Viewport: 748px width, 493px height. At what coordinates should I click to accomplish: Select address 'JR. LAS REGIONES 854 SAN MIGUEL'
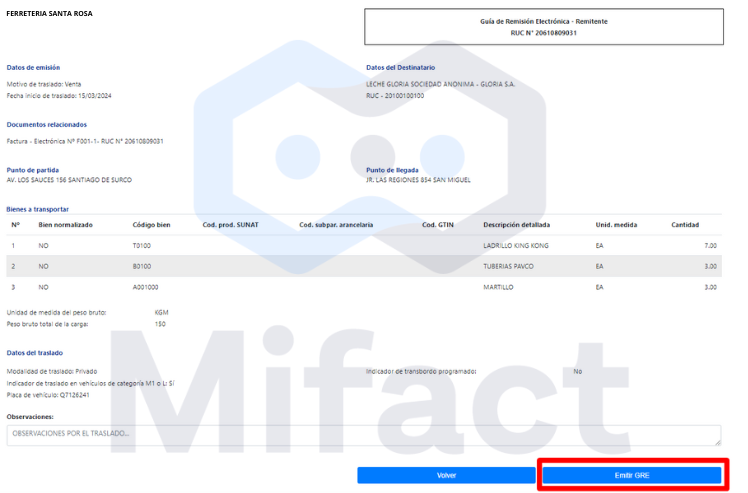point(418,180)
